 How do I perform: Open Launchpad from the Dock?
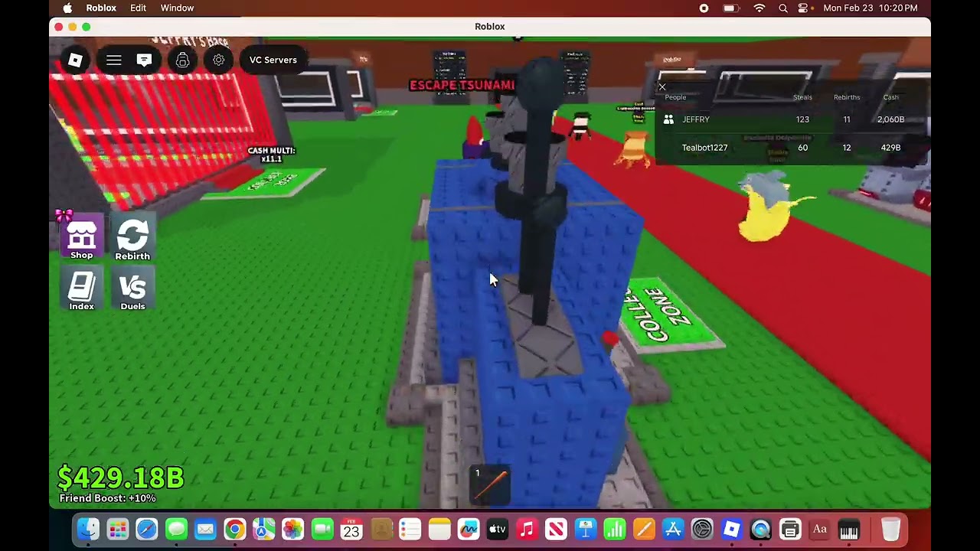pos(117,529)
